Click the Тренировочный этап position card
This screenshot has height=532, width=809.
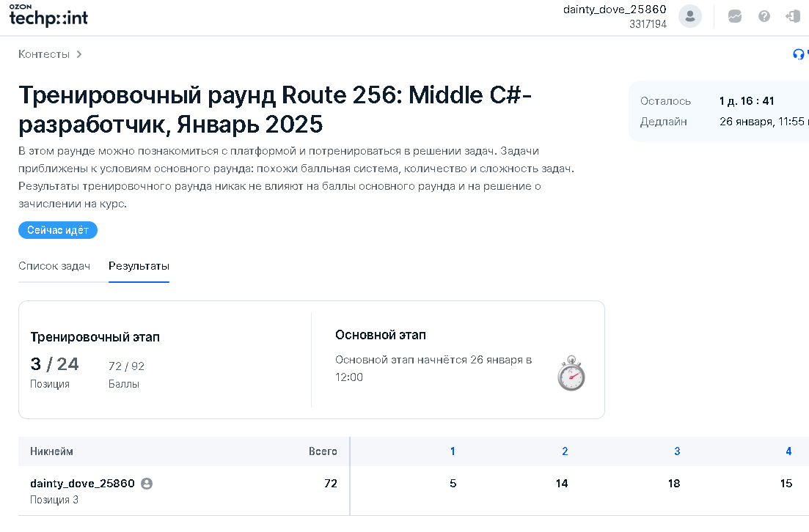tap(165, 359)
